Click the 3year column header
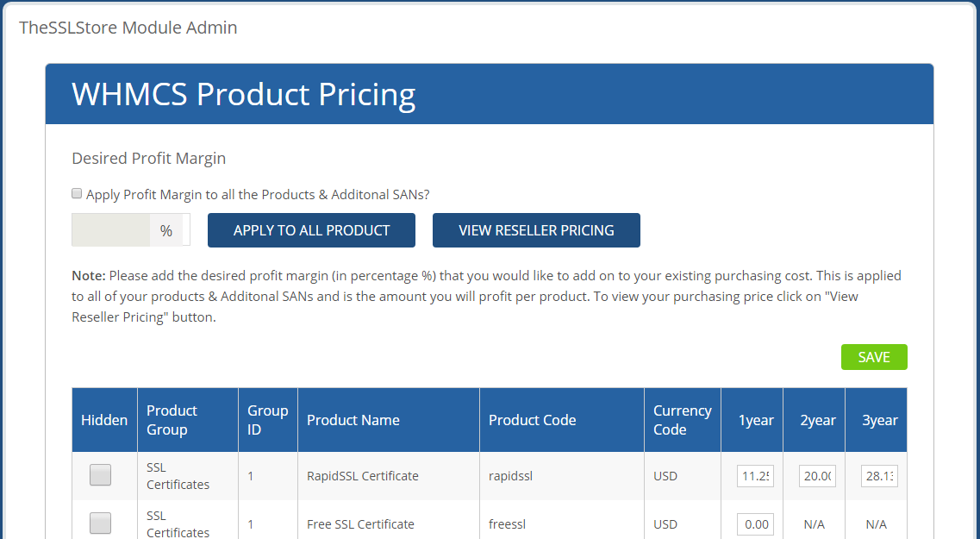The image size is (980, 539). [876, 420]
